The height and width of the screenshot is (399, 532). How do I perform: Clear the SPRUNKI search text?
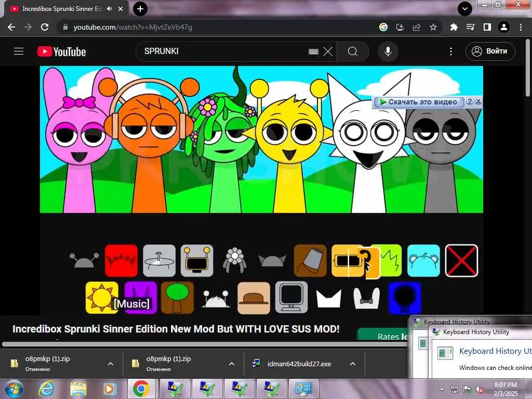[328, 51]
